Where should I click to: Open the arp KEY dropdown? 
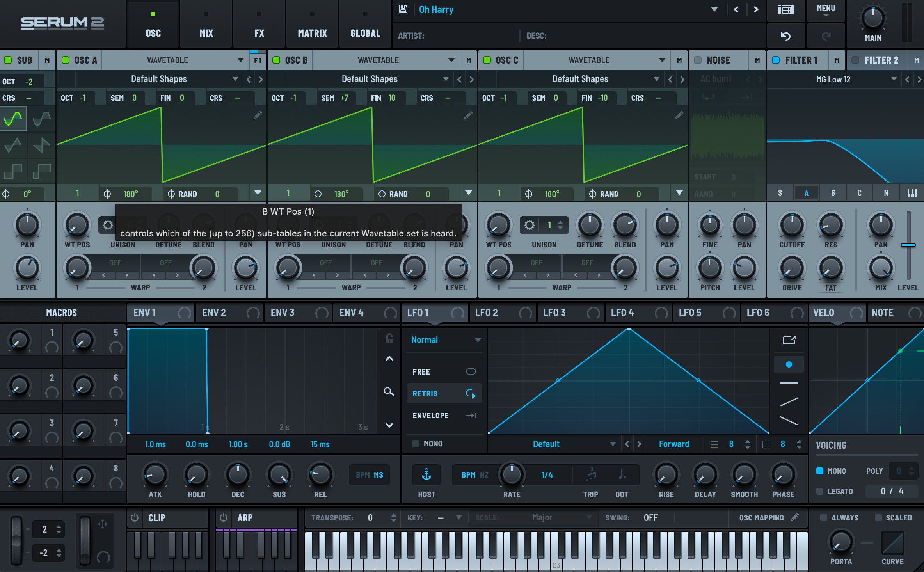pos(458,517)
